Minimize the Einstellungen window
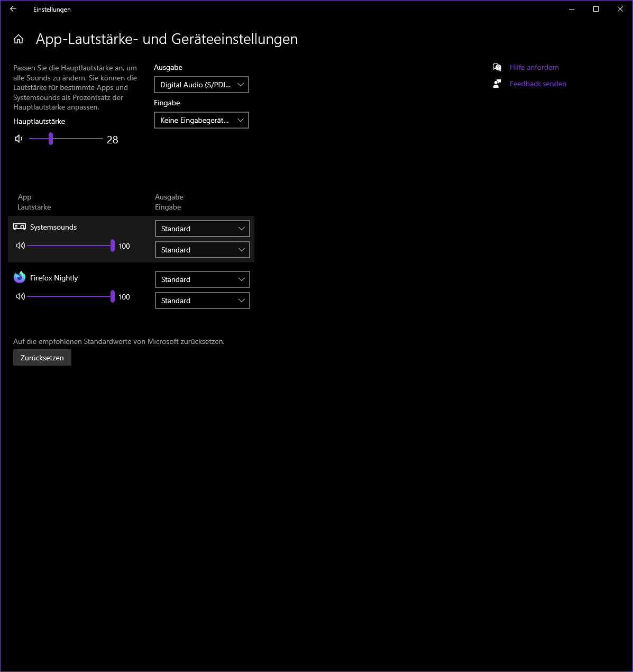 pos(572,9)
